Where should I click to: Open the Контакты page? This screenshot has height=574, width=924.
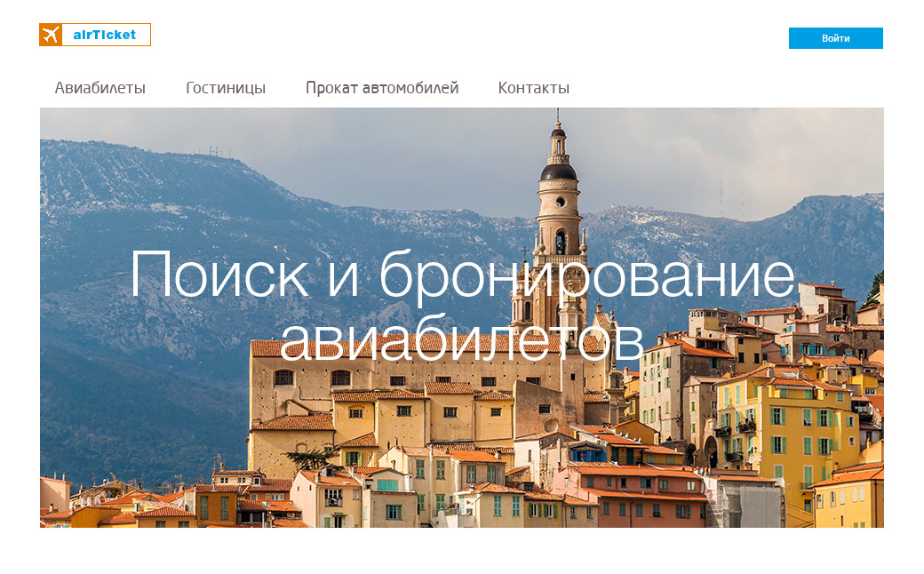coord(533,88)
